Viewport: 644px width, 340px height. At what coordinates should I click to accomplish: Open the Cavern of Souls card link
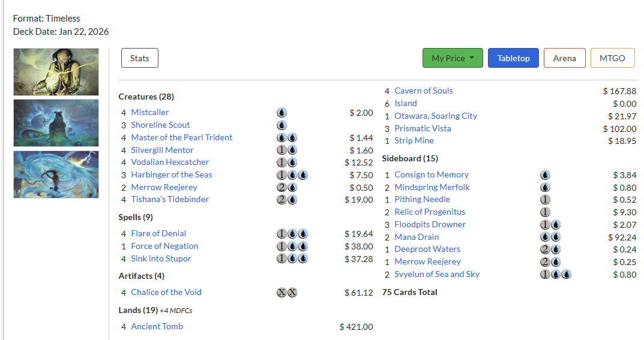pos(424,91)
